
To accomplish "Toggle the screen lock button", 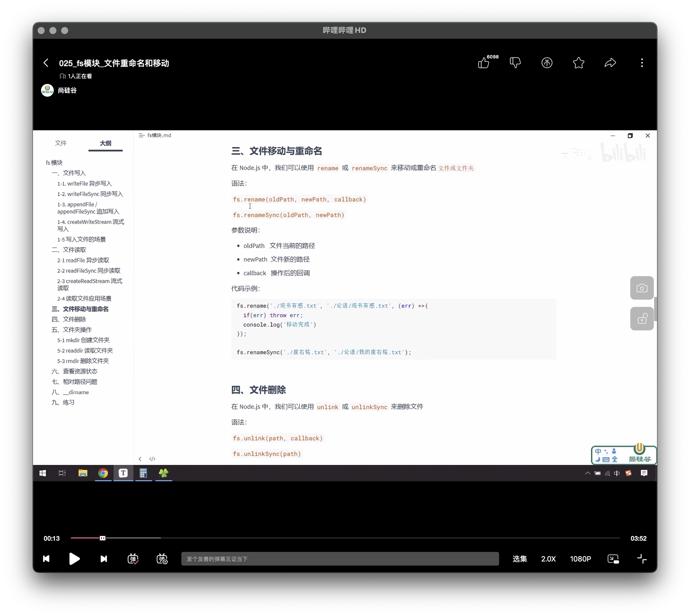I will pyautogui.click(x=642, y=319).
